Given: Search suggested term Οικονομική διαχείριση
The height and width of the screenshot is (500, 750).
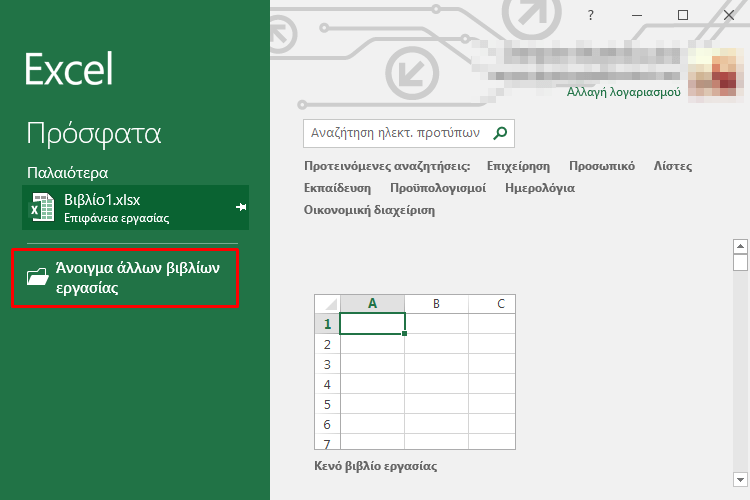Looking at the screenshot, I should click(x=369, y=210).
